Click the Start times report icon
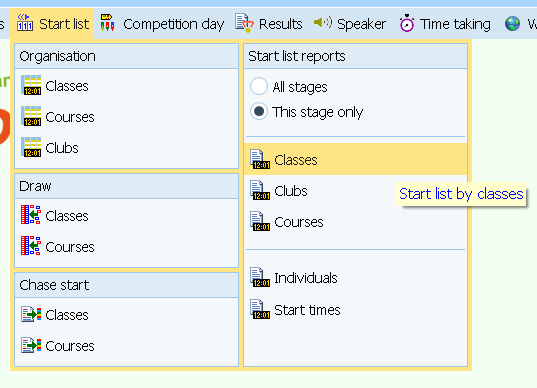Screen dimensions: 537x388 click(260, 309)
